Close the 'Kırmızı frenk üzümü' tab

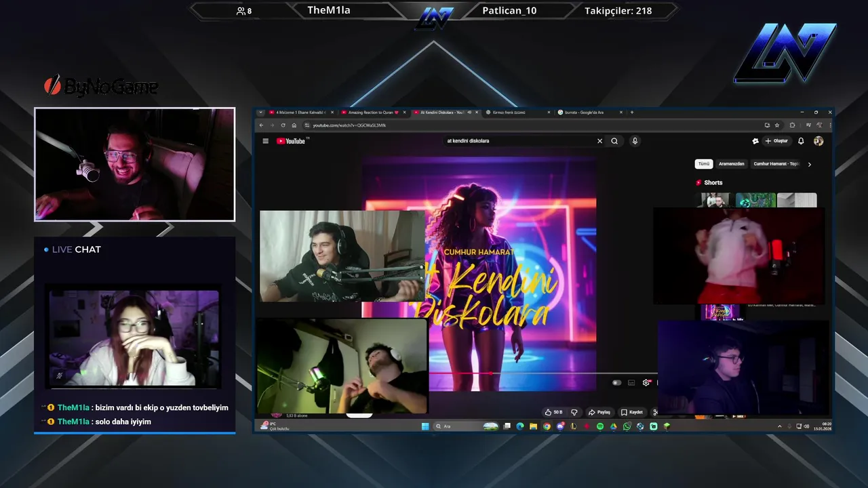549,113
